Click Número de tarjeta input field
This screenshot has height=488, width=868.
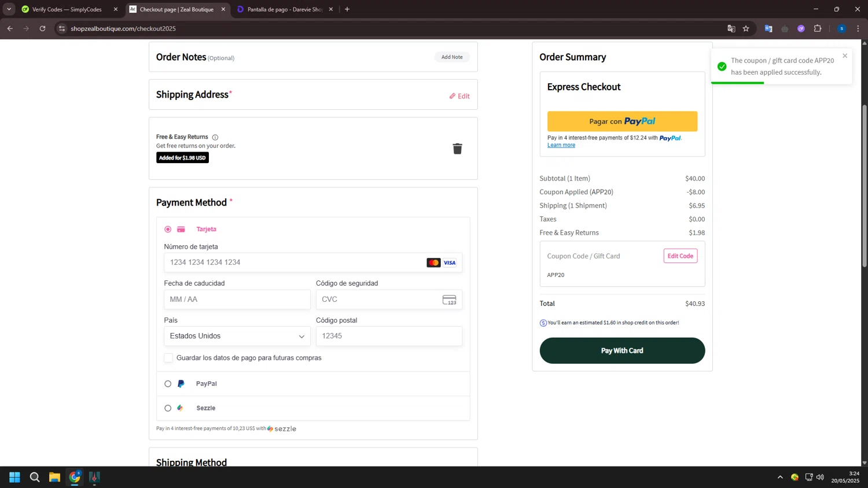coord(313,263)
